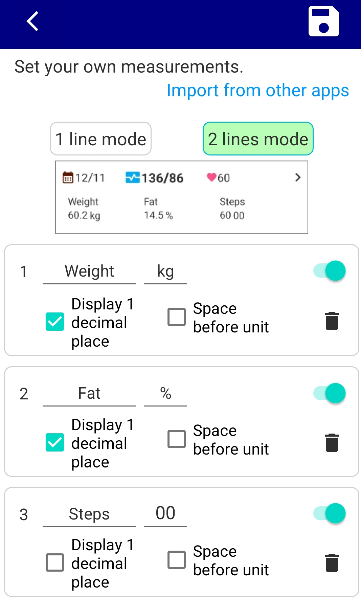The width and height of the screenshot is (361, 599).
Task: Delete the Steps measurement with trash icon
Action: pos(332,563)
